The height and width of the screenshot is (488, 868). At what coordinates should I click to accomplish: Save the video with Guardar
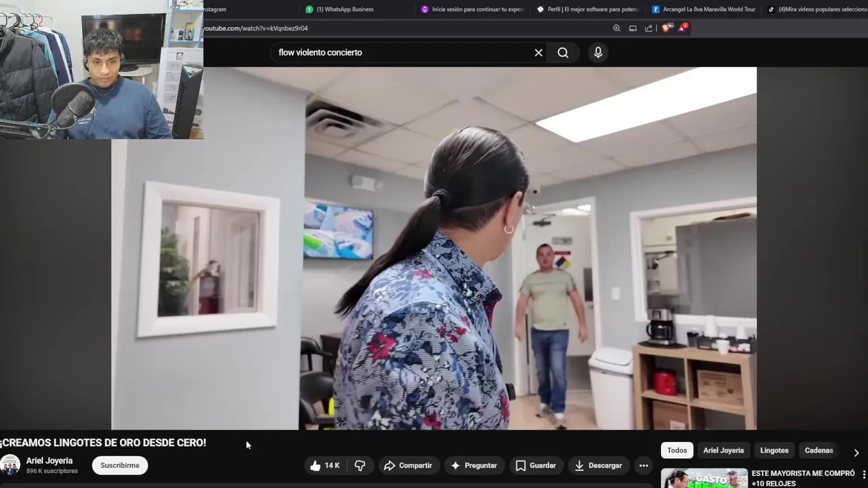(535, 466)
